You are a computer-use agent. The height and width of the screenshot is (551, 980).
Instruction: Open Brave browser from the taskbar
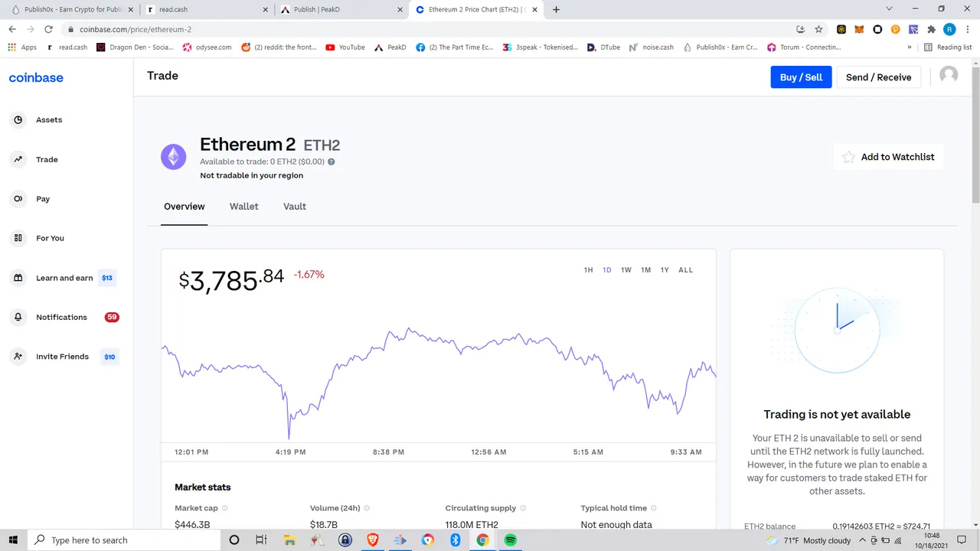(x=373, y=540)
